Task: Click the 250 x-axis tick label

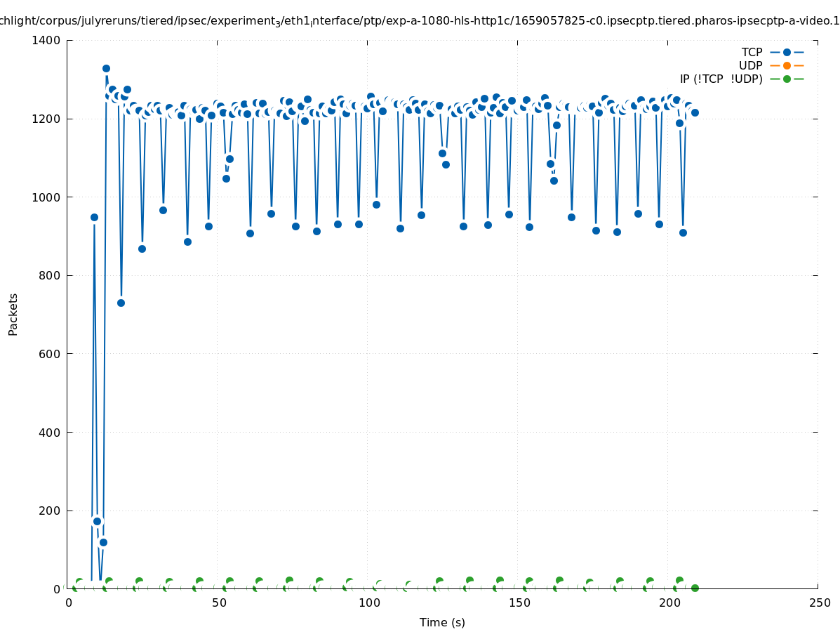Action: pyautogui.click(x=819, y=603)
